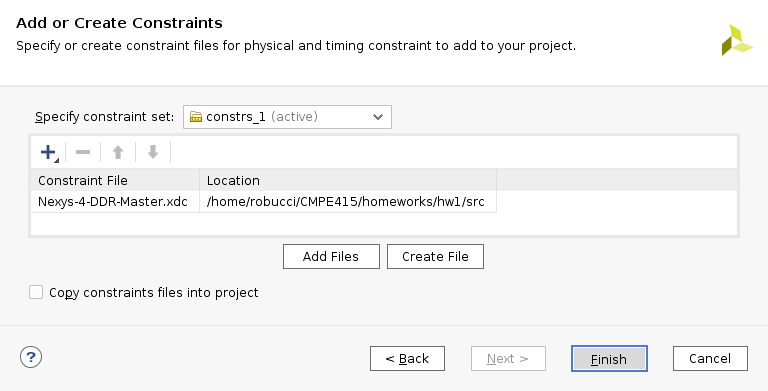
Task: Click Finish to complete the wizard
Action: [x=609, y=359]
